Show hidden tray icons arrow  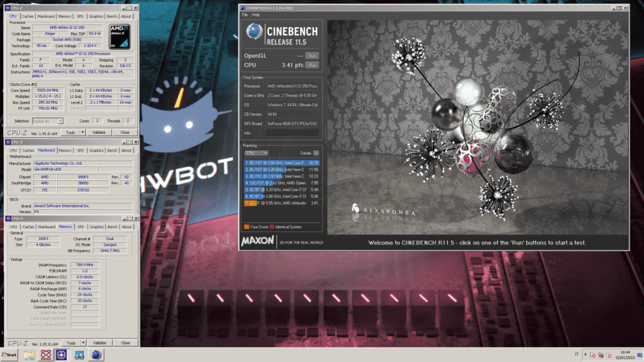click(x=586, y=354)
